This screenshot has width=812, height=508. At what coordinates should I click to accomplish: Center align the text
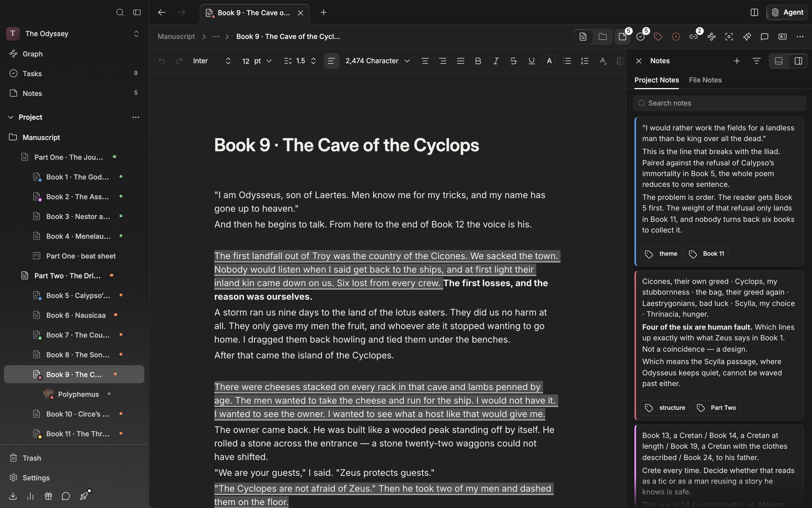[425, 61]
